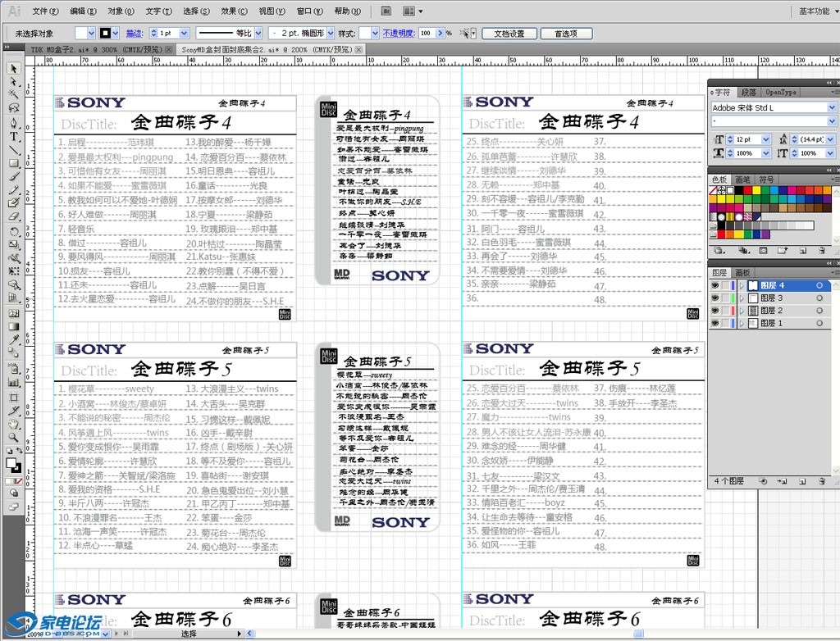The image size is (840, 641).
Task: Select the Eyedropper tool
Action: (x=14, y=340)
